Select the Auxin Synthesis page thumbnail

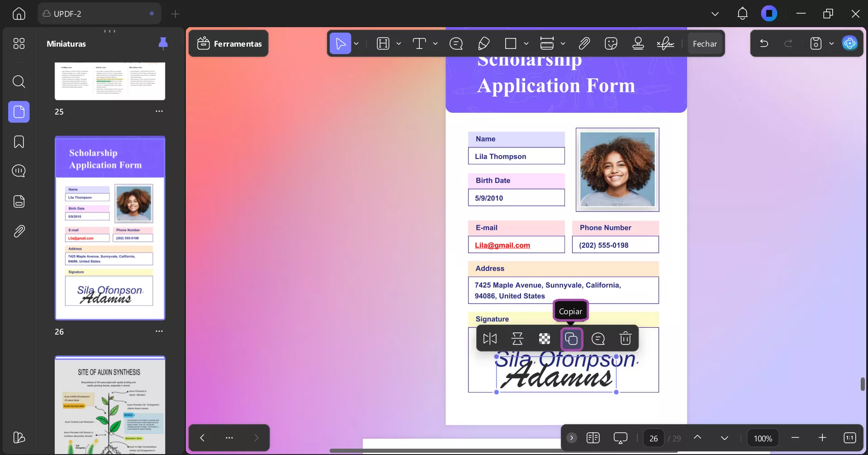[110, 405]
